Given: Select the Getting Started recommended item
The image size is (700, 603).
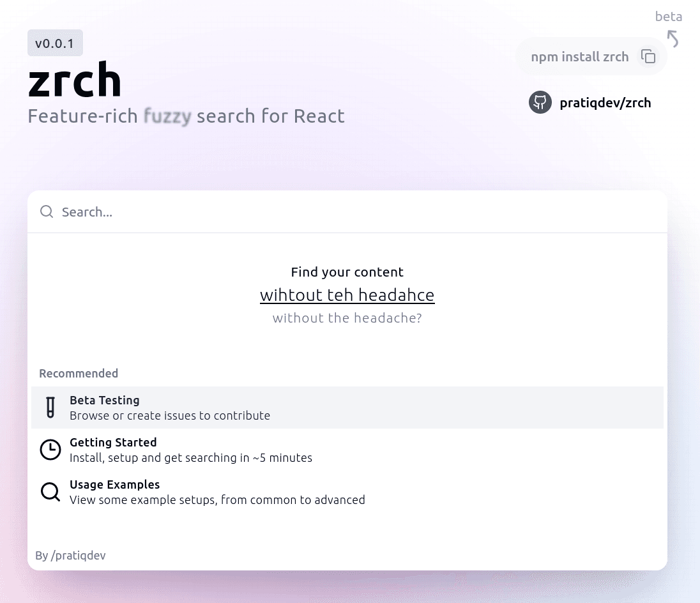Looking at the screenshot, I should coord(347,450).
